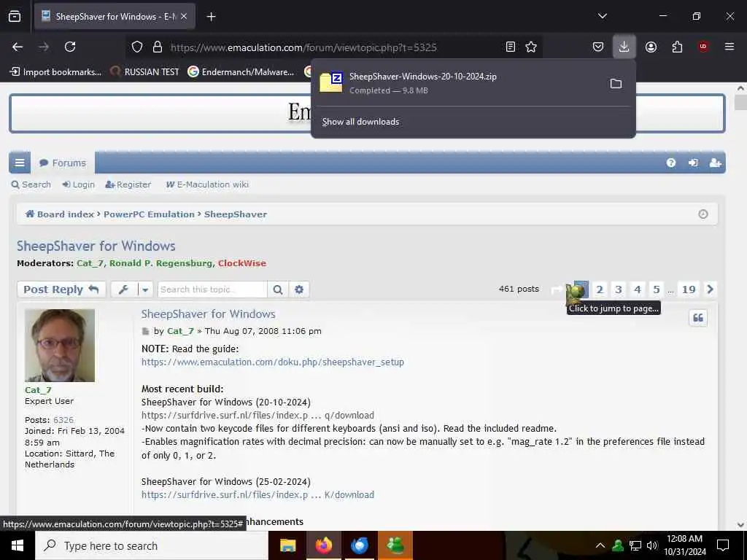Open Firefox View in tab bar

coord(15,16)
